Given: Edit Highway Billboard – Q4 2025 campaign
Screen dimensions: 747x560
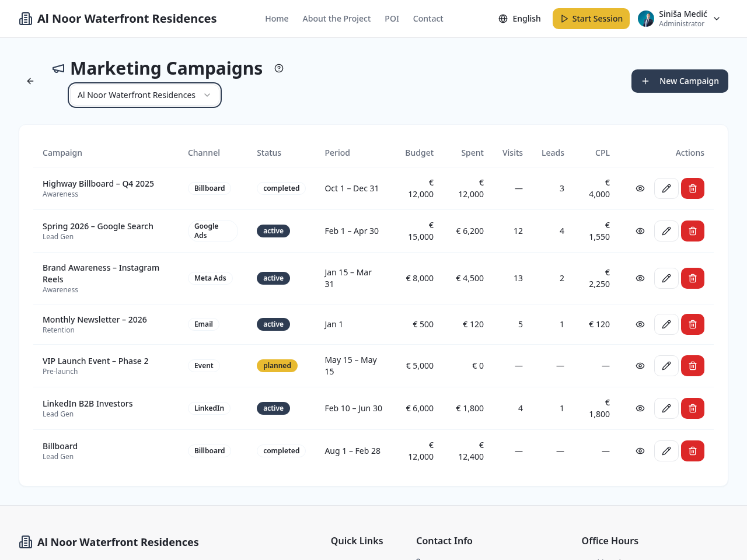Looking at the screenshot, I should (x=666, y=188).
